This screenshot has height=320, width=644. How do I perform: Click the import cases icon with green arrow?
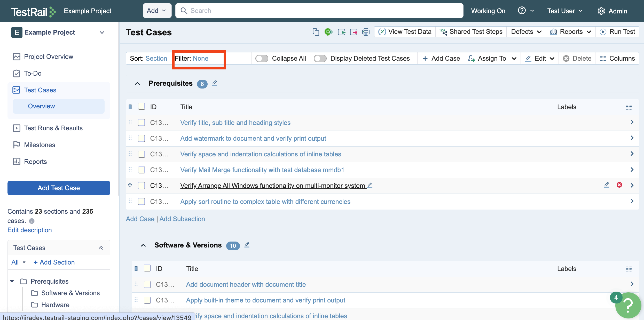341,32
